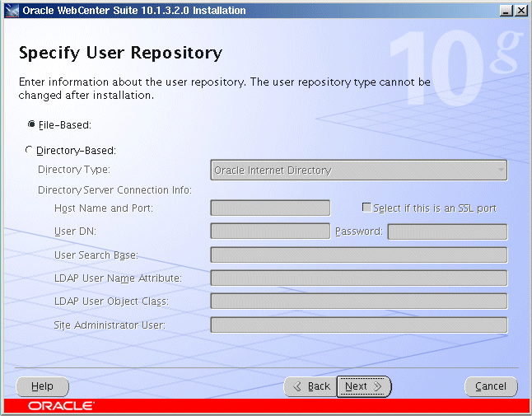Proceed with the Next button

pos(364,386)
